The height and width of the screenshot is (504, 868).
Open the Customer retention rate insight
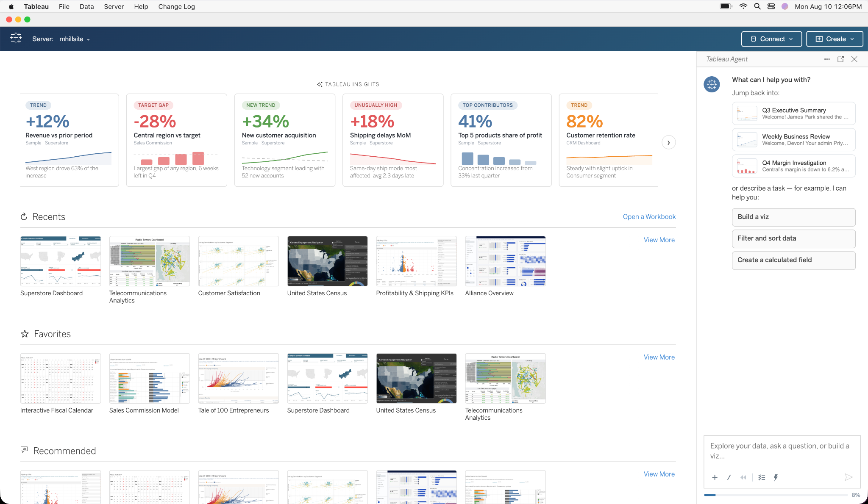tap(608, 140)
